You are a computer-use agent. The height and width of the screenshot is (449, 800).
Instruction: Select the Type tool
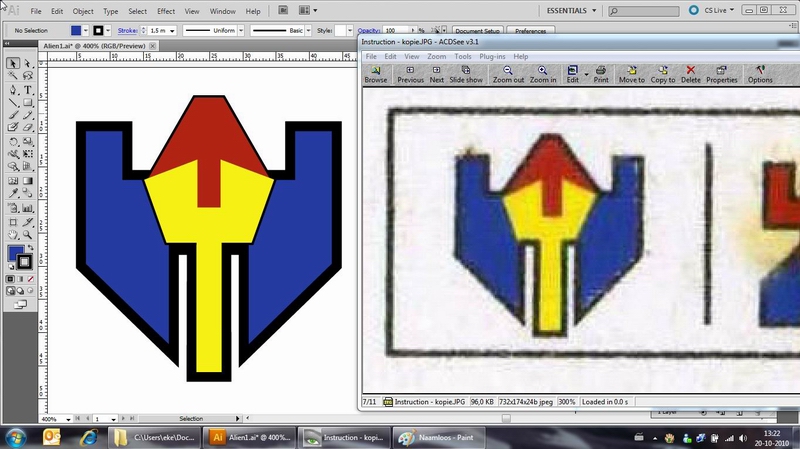click(x=28, y=90)
